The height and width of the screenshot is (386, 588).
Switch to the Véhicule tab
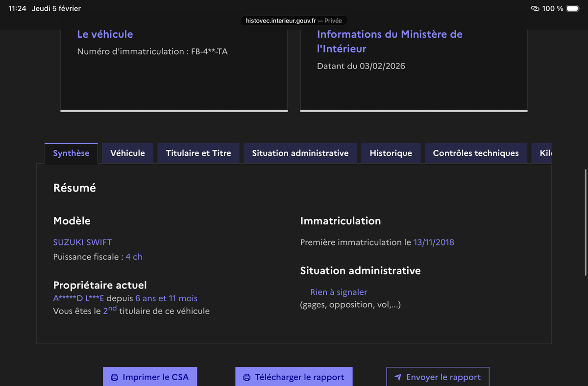click(x=127, y=153)
